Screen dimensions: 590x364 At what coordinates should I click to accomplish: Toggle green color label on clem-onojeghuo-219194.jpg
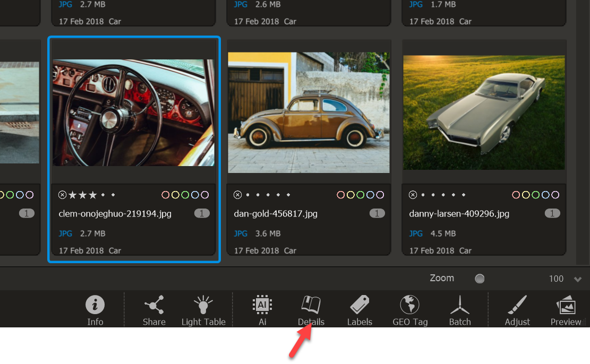185,195
